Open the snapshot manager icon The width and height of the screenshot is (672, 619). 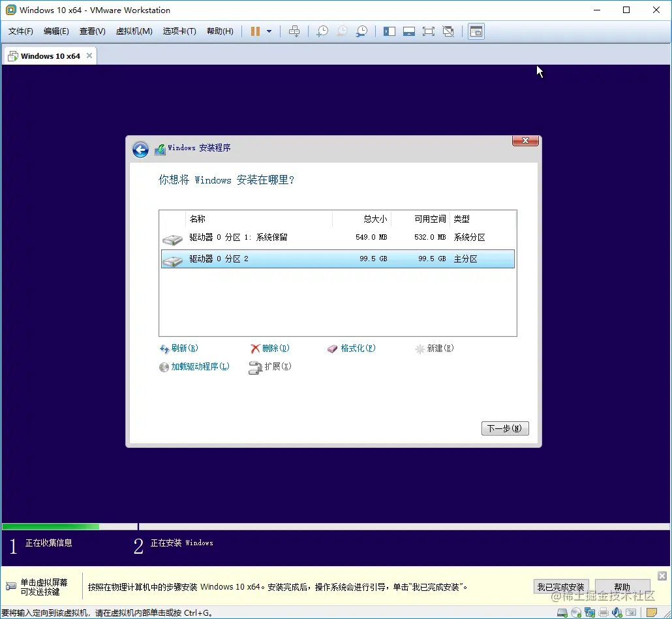point(362,31)
